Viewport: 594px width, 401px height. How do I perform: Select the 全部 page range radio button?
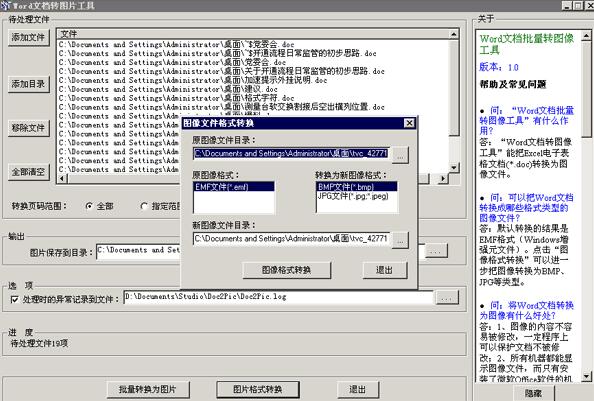tap(89, 206)
